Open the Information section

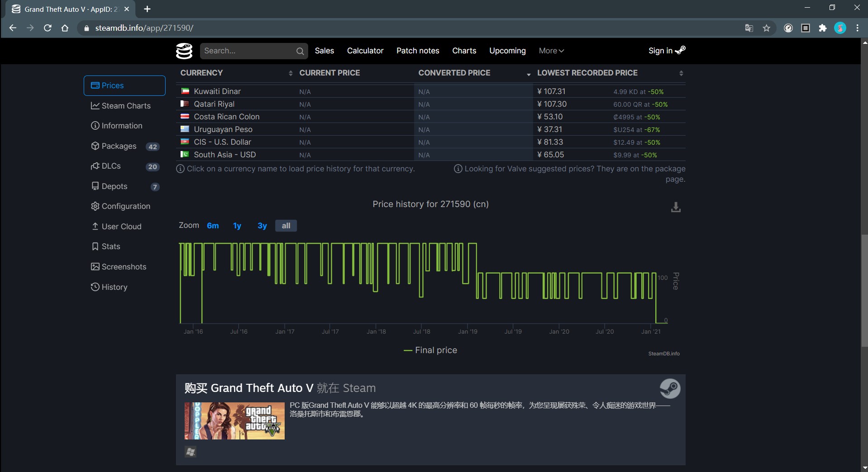[124, 126]
